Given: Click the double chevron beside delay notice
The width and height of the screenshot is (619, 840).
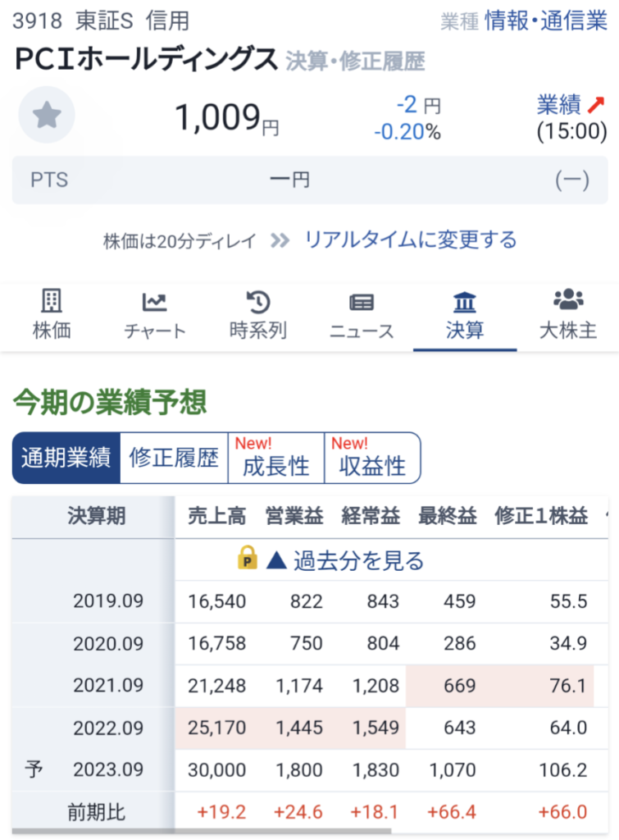Looking at the screenshot, I should click(280, 240).
